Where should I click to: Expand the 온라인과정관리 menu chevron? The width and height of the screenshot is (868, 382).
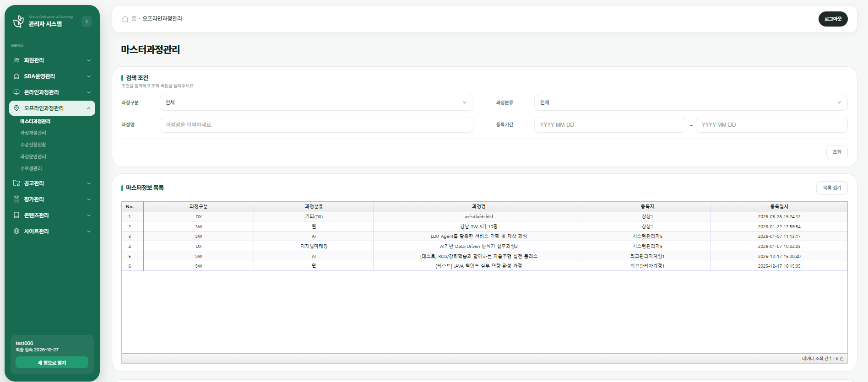point(89,92)
